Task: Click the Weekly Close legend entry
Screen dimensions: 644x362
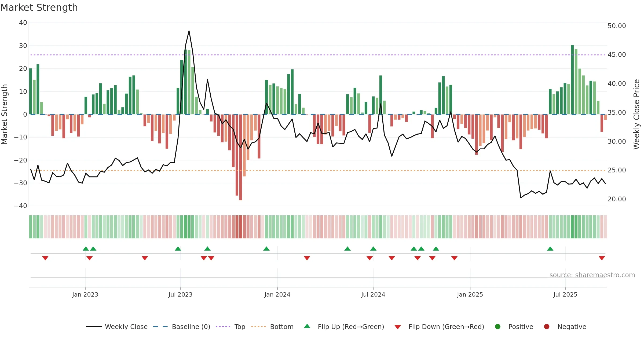Action: click(117, 327)
